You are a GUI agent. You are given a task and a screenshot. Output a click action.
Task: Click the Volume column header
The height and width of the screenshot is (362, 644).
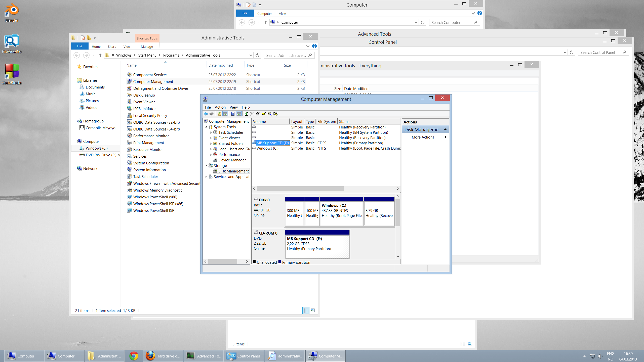pos(271,122)
